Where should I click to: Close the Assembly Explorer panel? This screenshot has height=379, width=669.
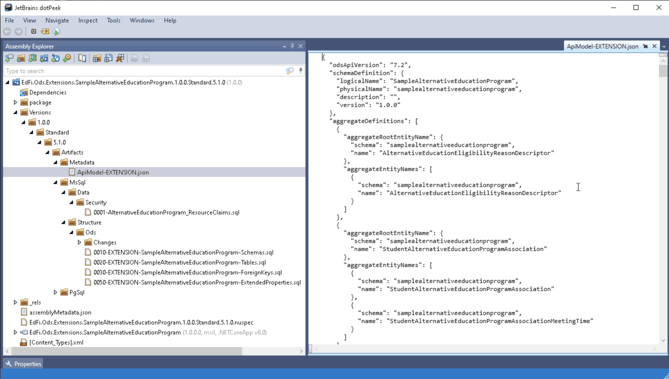(x=300, y=46)
